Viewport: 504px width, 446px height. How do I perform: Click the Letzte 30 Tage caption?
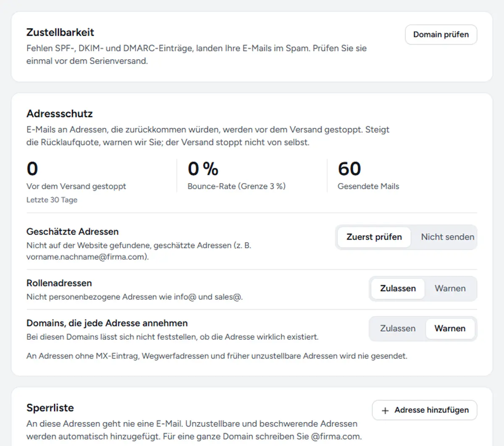pos(52,200)
